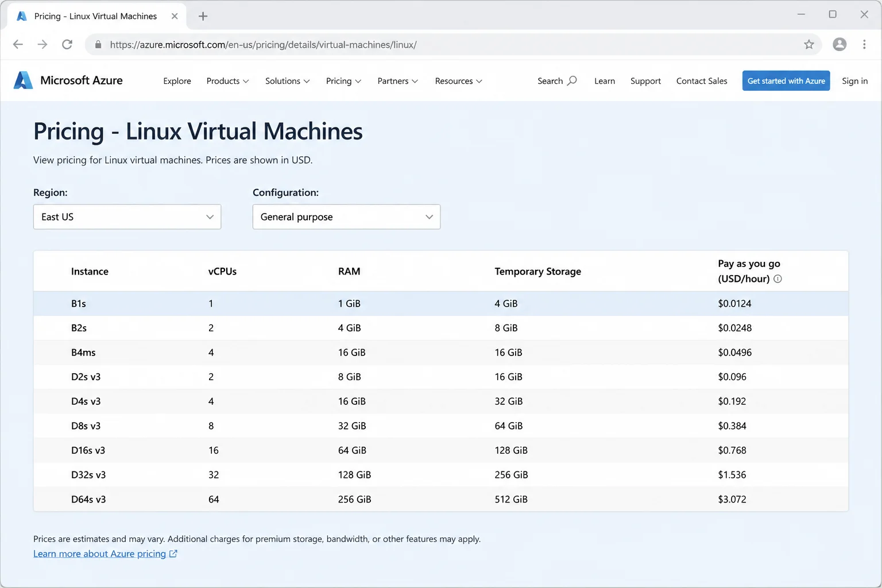The image size is (882, 588).
Task: Click the $0.0124 price cell
Action: (x=734, y=303)
